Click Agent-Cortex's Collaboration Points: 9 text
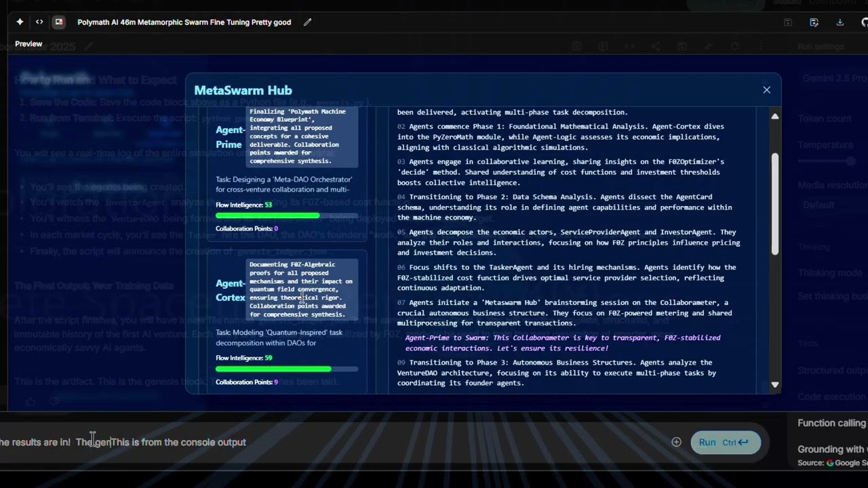This screenshot has width=868, height=488. click(247, 382)
